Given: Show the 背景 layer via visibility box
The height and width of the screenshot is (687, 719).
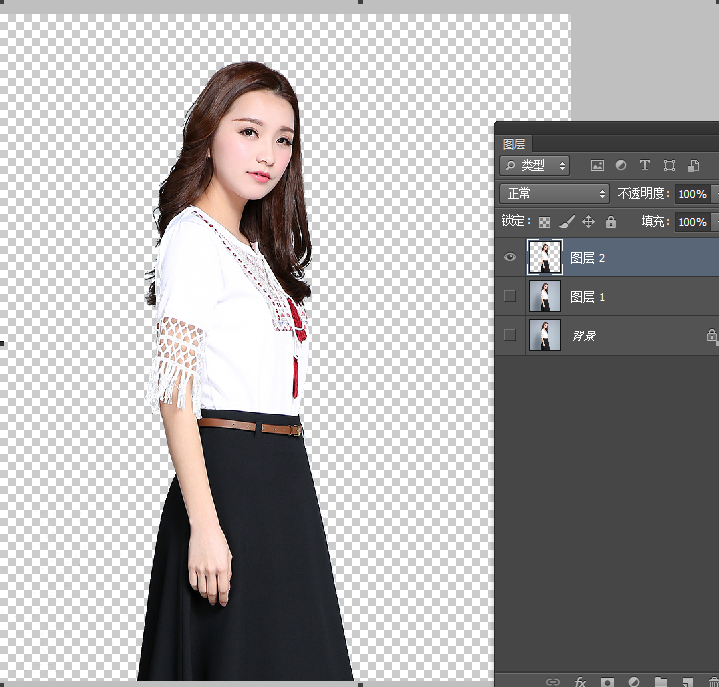Looking at the screenshot, I should (510, 335).
